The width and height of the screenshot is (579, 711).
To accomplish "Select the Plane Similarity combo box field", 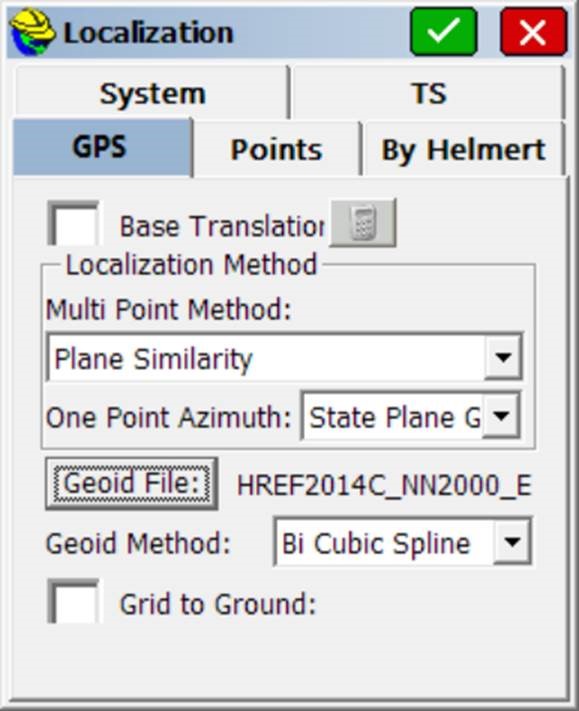I will [285, 357].
